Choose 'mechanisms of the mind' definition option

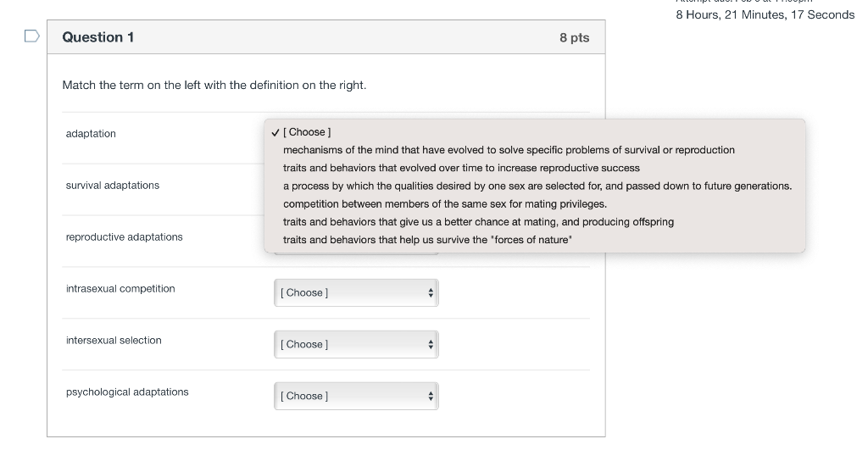(509, 150)
